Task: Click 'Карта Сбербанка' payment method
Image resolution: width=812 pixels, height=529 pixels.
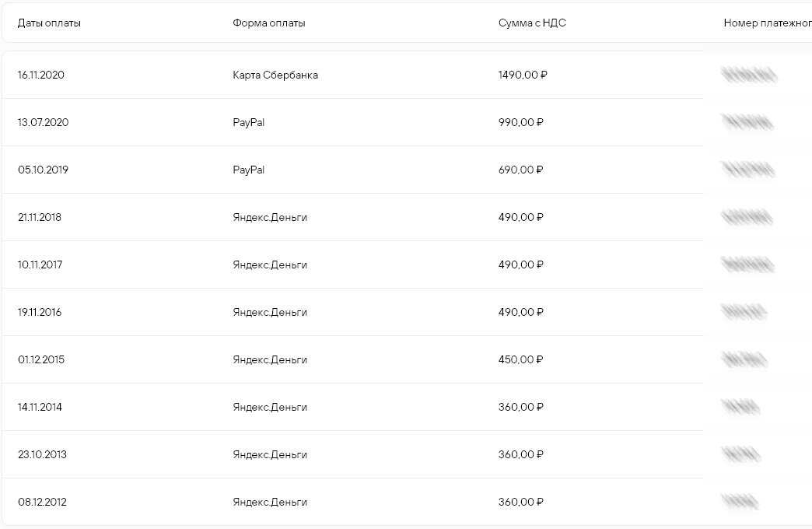Action: tap(275, 75)
